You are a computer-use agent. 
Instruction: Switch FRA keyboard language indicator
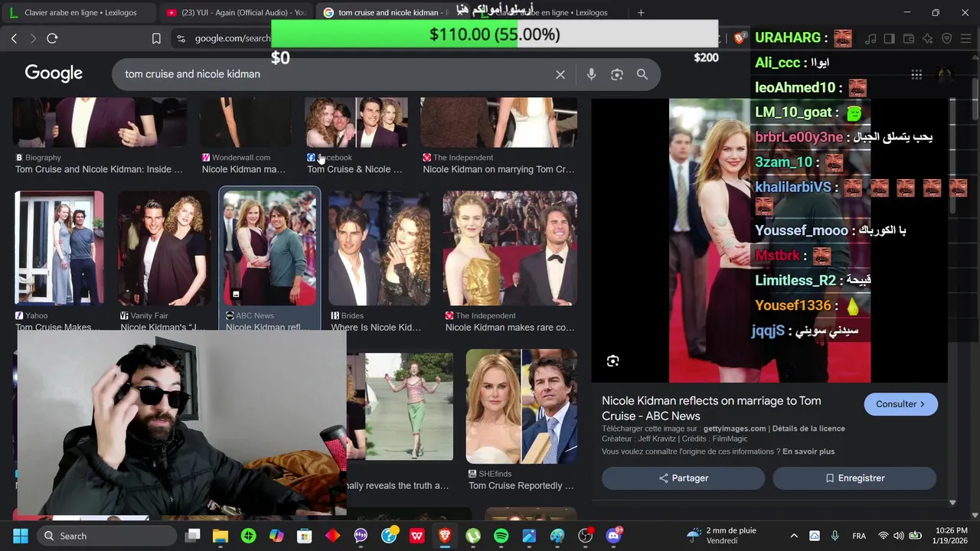tap(859, 536)
